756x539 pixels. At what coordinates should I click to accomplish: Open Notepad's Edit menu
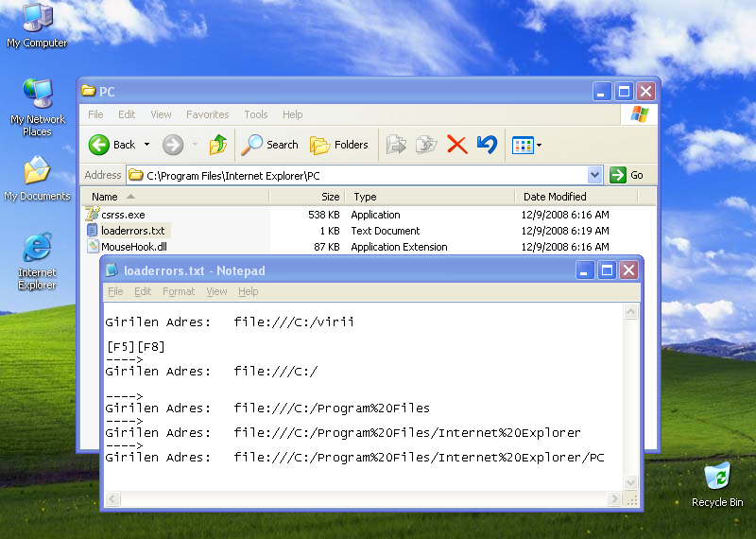pyautogui.click(x=143, y=291)
